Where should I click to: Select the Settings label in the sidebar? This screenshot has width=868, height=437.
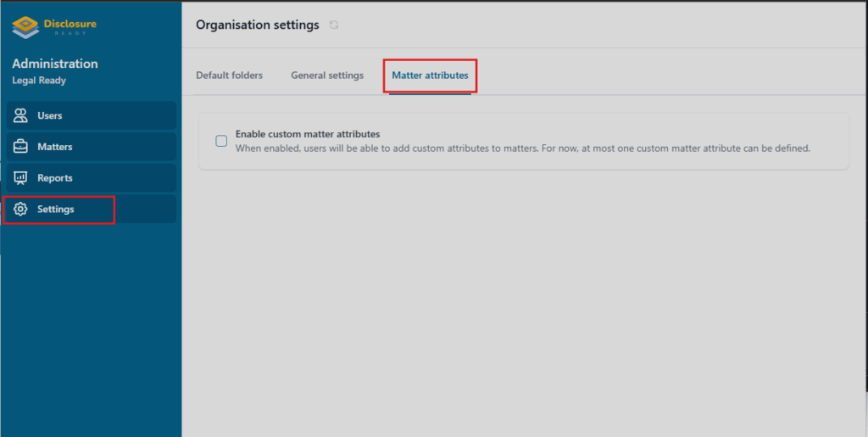click(x=56, y=210)
